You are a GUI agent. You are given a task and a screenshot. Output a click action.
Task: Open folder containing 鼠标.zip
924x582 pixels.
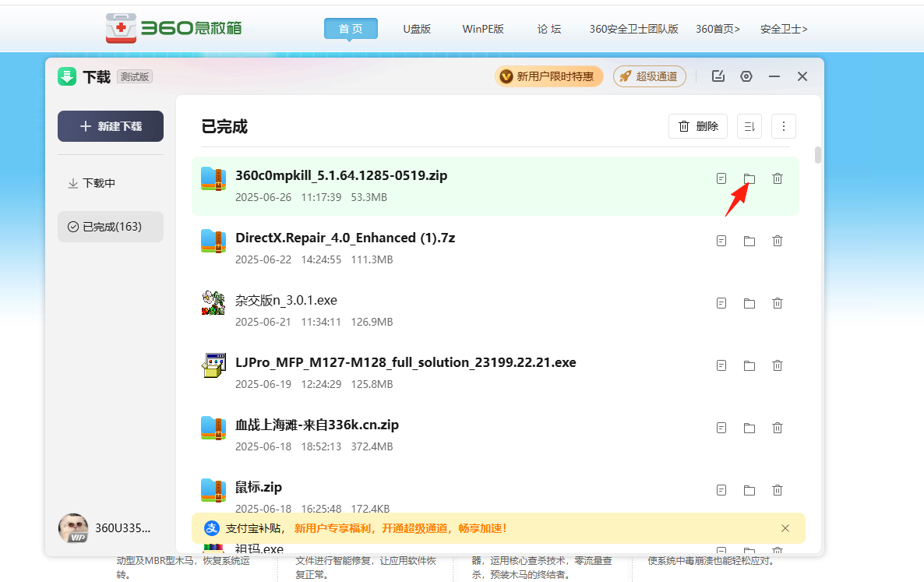tap(749, 490)
